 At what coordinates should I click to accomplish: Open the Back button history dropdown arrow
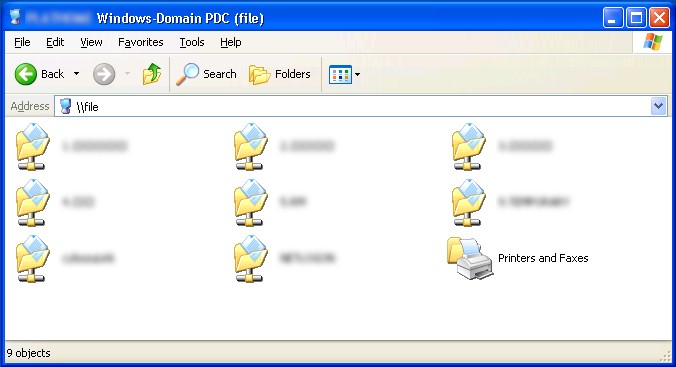(76, 74)
